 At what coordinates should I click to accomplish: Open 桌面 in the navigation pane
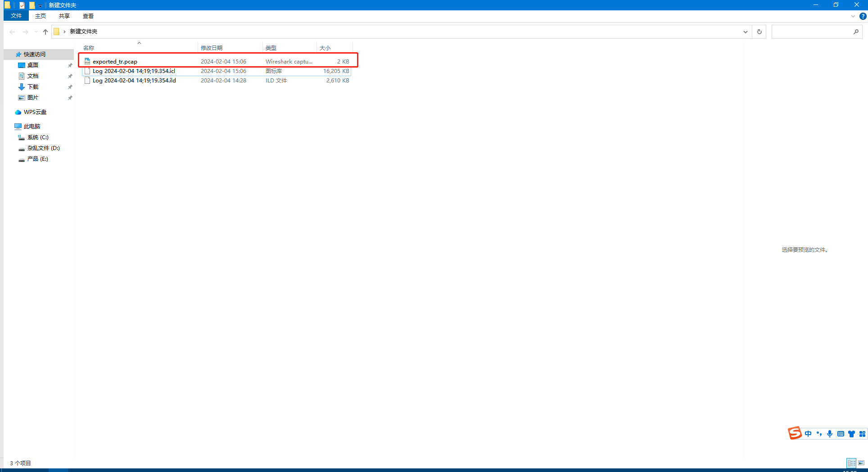tap(33, 65)
